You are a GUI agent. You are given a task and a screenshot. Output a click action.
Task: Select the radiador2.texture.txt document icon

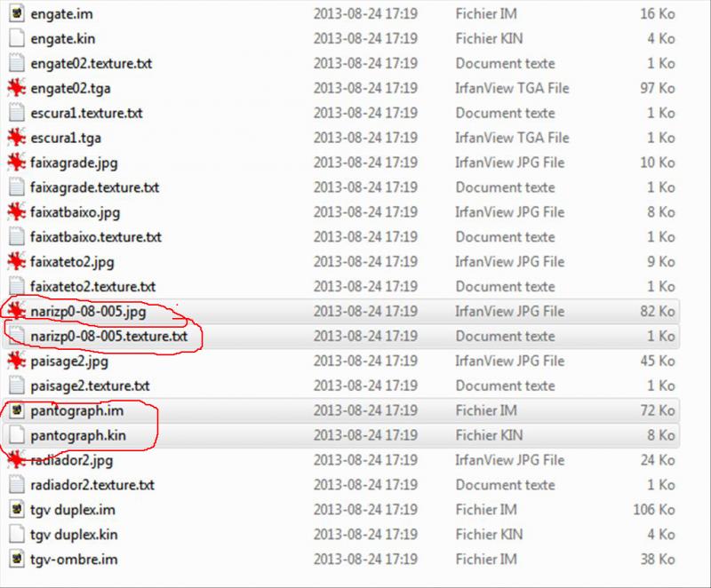16,485
